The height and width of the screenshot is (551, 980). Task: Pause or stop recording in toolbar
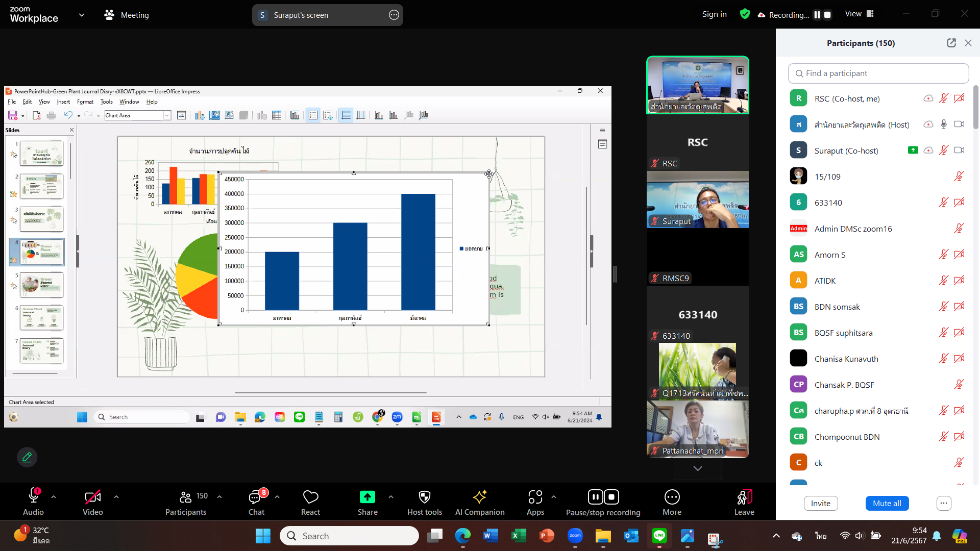(x=603, y=502)
